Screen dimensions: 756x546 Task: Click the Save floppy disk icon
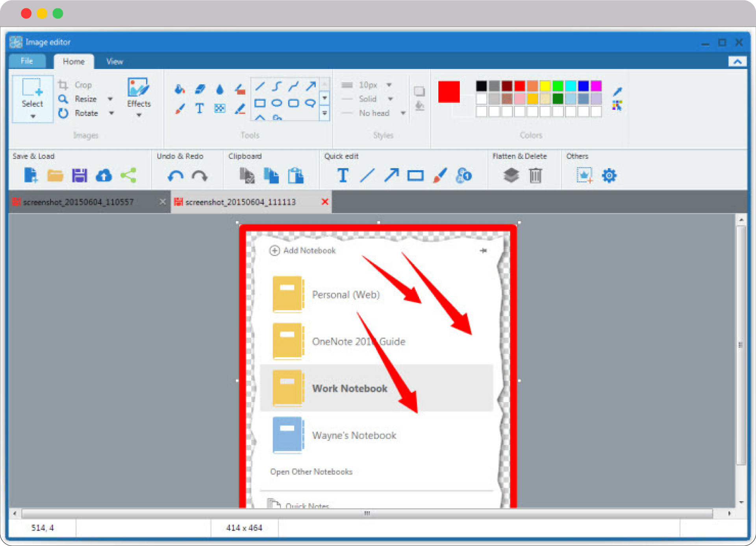79,176
